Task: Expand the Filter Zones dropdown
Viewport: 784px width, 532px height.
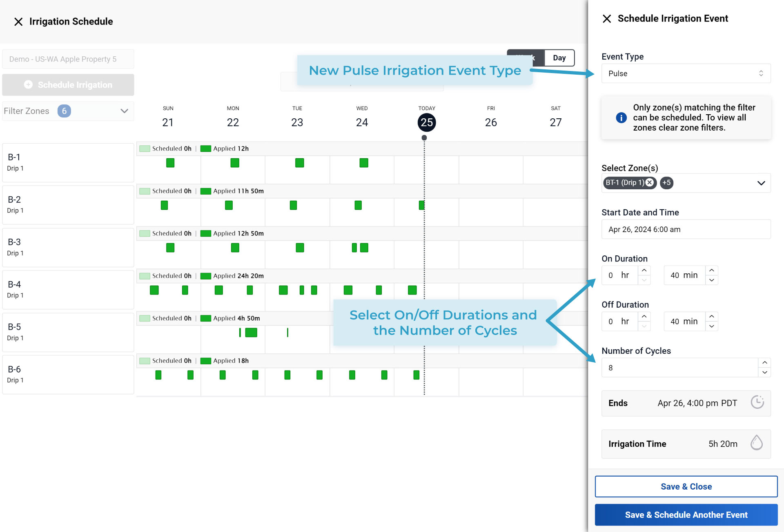Action: (125, 111)
